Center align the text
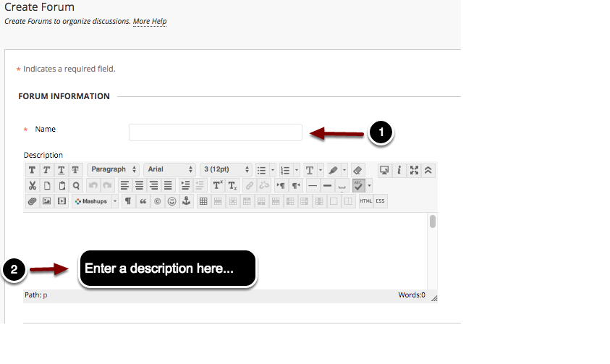The image size is (610, 364). coord(139,185)
